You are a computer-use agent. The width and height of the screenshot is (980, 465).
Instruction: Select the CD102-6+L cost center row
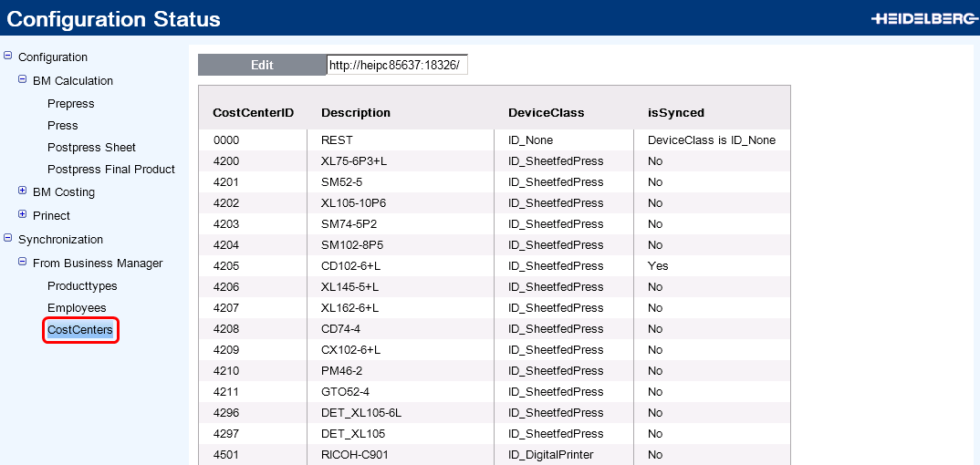(350, 266)
